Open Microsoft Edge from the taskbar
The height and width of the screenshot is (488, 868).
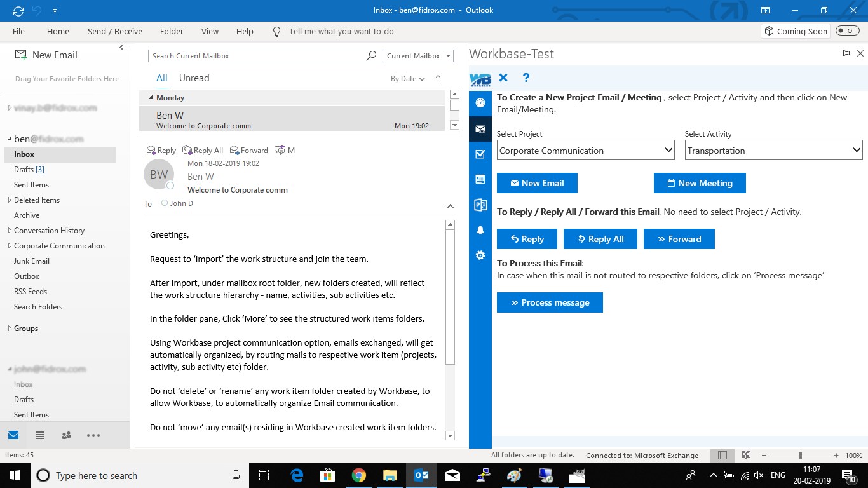297,475
